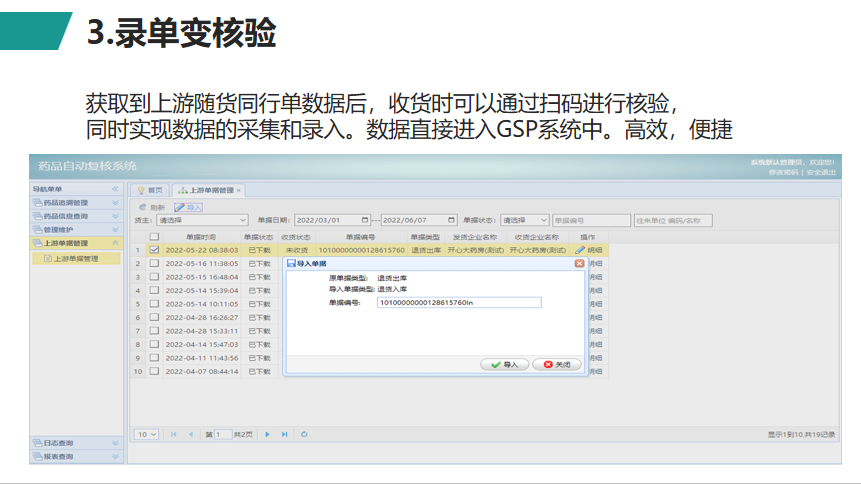
Task: Click the pager refresh icon
Action: point(304,434)
